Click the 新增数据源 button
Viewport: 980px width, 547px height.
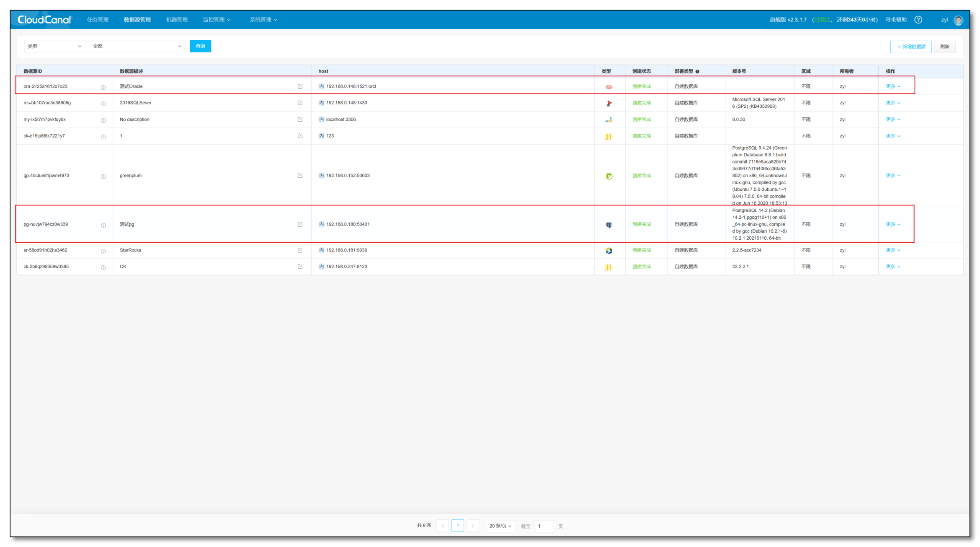(x=911, y=47)
